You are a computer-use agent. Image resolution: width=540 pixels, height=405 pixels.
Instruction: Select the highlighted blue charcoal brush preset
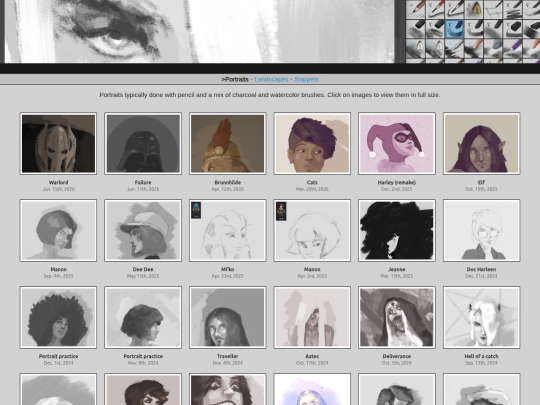click(454, 29)
